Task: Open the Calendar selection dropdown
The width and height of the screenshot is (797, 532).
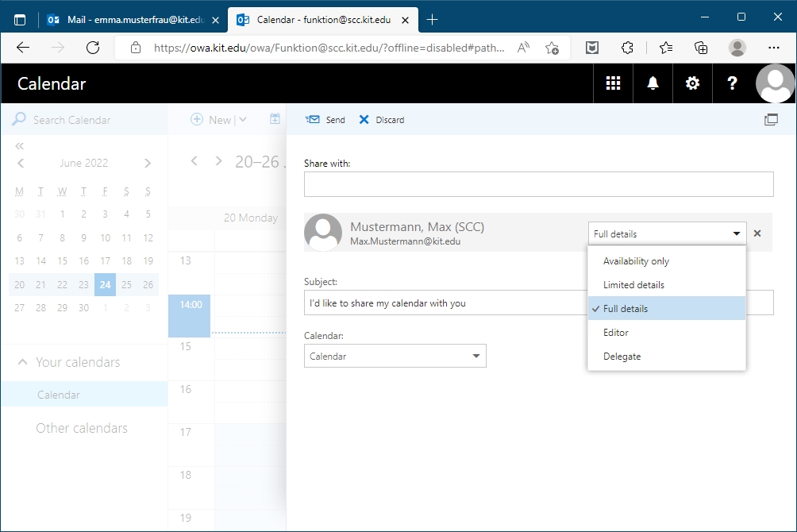Action: (x=395, y=357)
